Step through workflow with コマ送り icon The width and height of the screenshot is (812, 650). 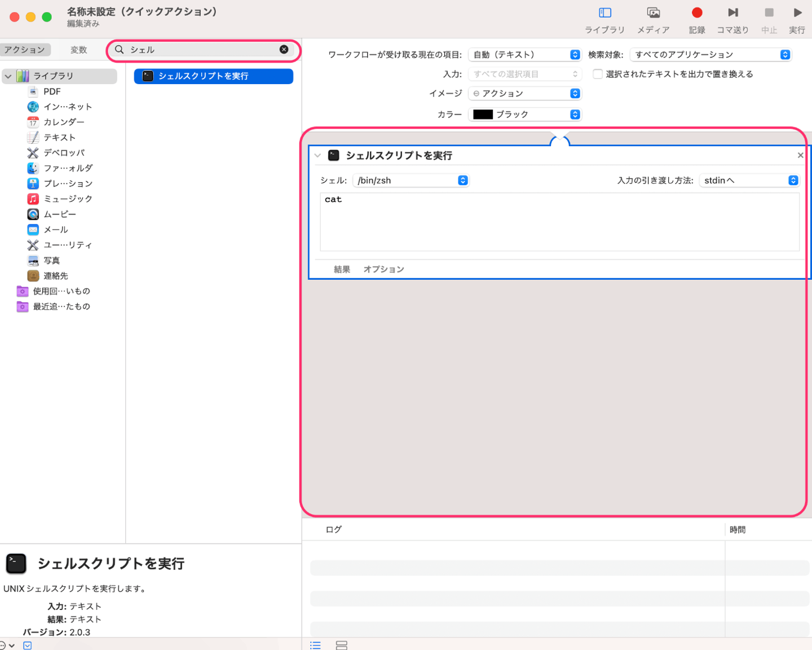(x=733, y=12)
